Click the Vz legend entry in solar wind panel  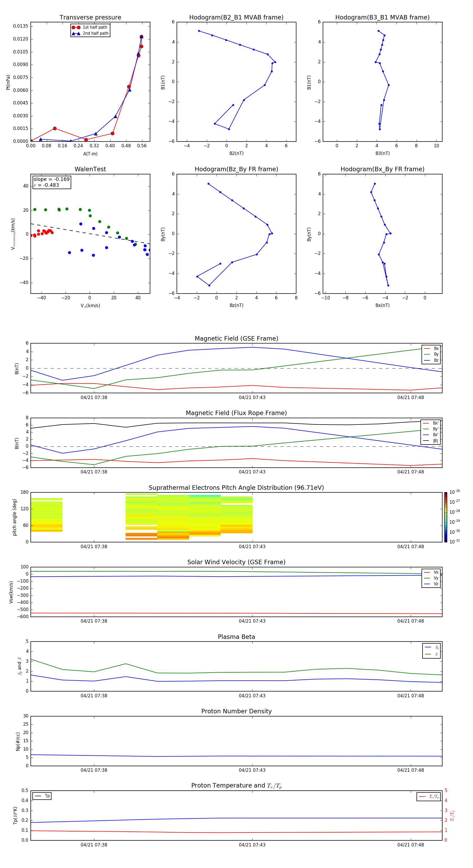click(x=431, y=584)
